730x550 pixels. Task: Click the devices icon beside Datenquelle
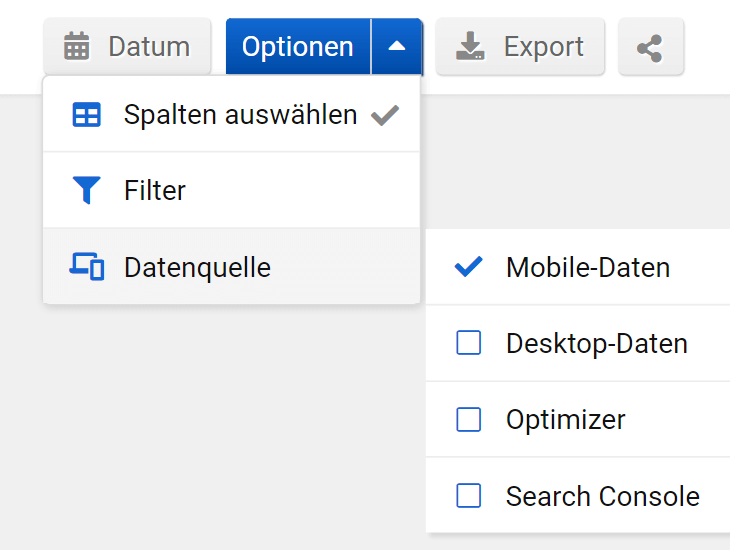(x=87, y=267)
